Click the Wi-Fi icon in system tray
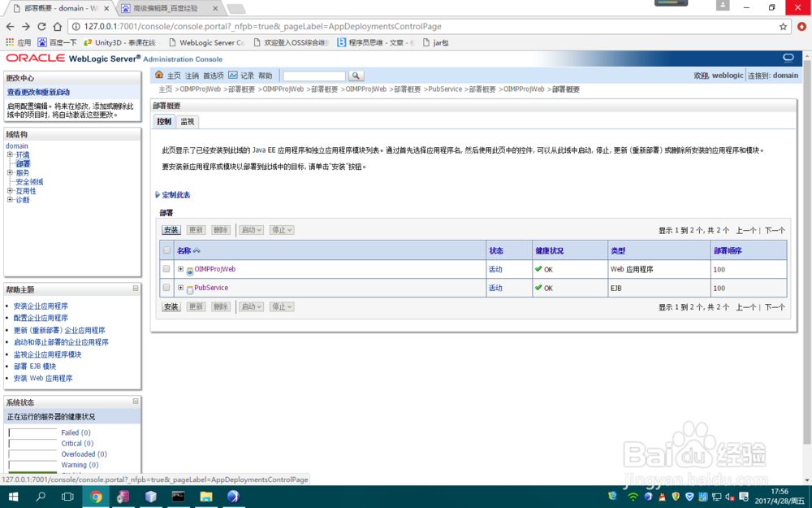This screenshot has width=812, height=508. (x=633, y=497)
